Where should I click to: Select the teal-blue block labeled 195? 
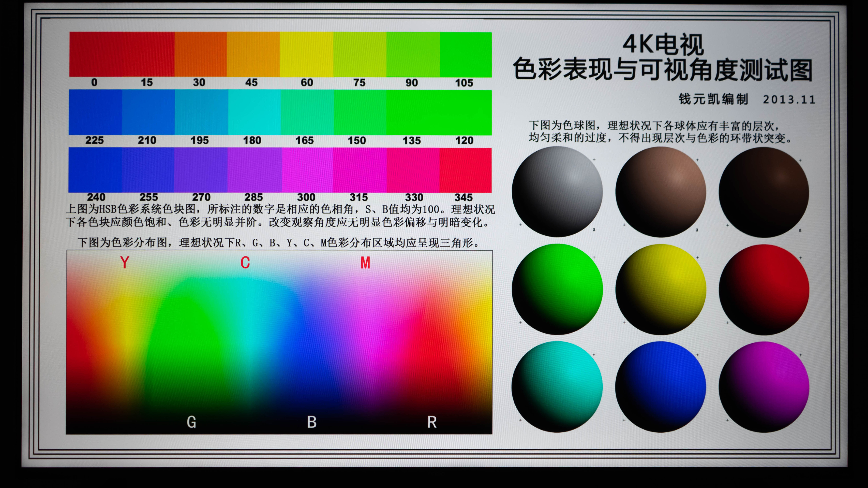(201, 112)
